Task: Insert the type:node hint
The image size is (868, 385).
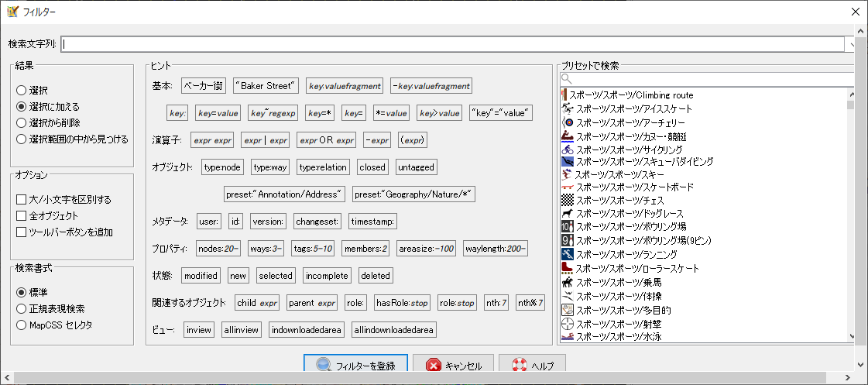Action: point(222,167)
